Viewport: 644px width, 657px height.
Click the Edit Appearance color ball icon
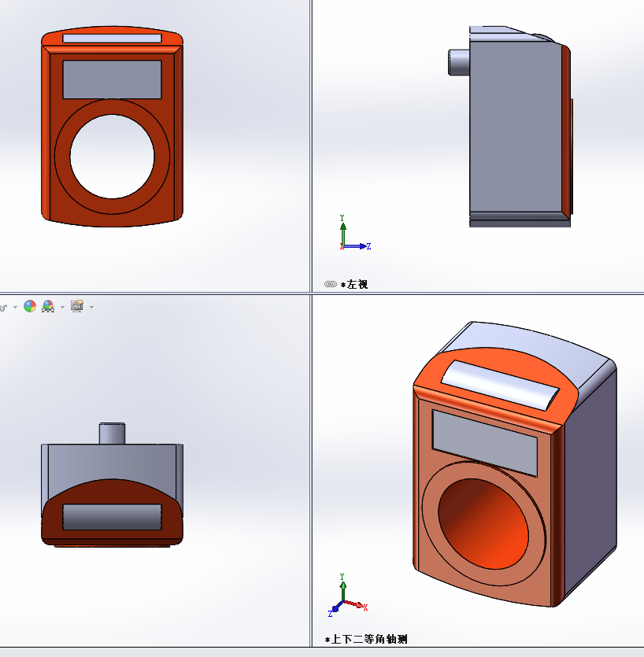(30, 306)
